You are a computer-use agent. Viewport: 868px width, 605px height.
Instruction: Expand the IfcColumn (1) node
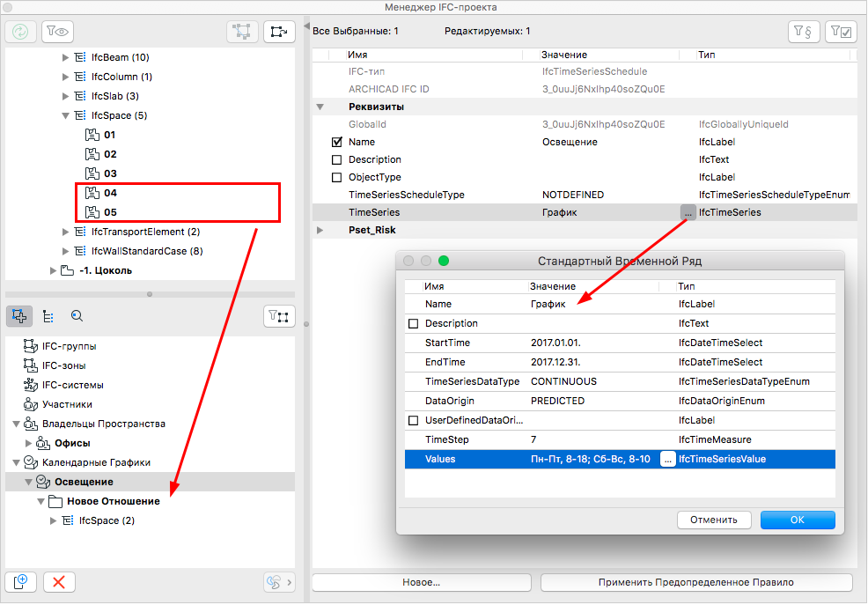pos(65,77)
